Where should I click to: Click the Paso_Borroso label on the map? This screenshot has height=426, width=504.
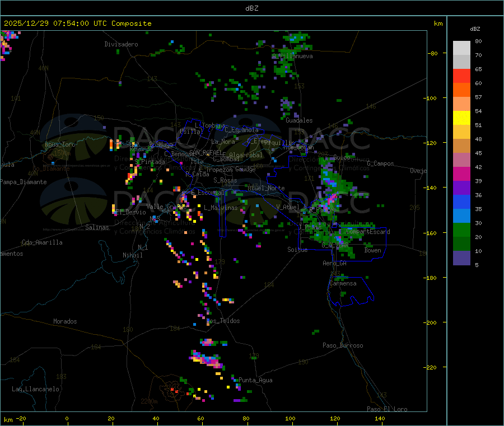coord(342,345)
